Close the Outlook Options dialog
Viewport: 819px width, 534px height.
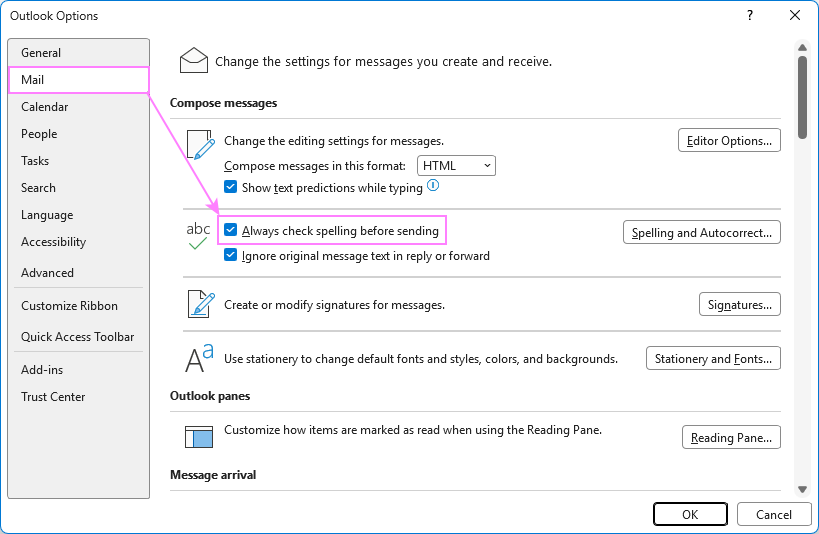[794, 15]
